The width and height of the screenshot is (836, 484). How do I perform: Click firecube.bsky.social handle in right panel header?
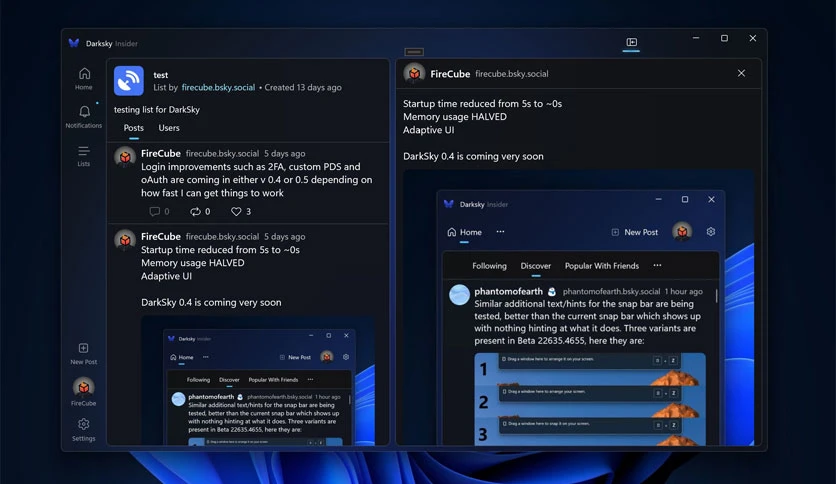[x=512, y=74]
